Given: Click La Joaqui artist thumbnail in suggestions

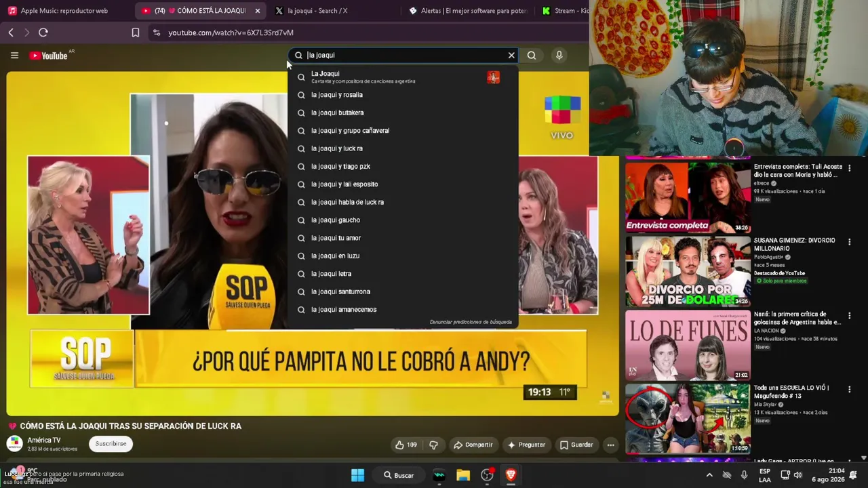Looking at the screenshot, I should point(493,77).
